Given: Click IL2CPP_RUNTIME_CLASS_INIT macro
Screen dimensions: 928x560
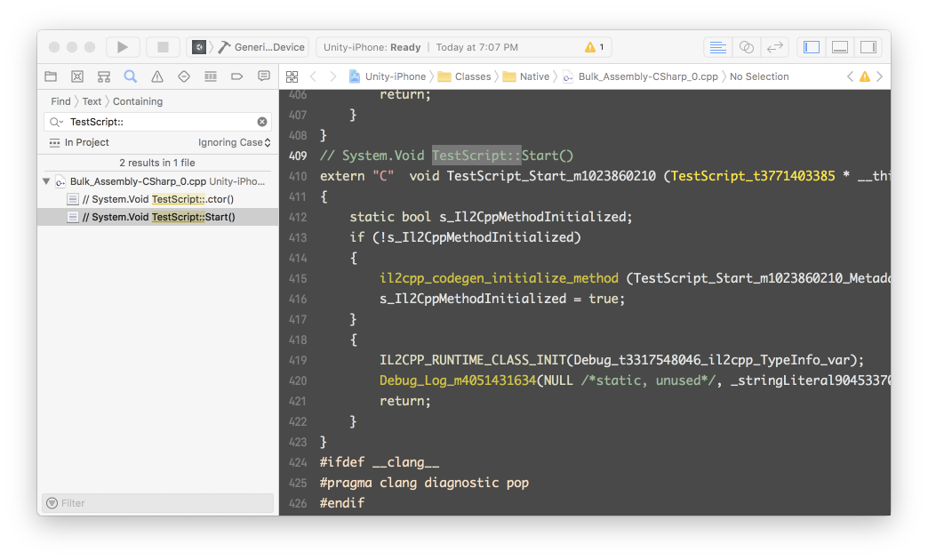Looking at the screenshot, I should pos(472,360).
